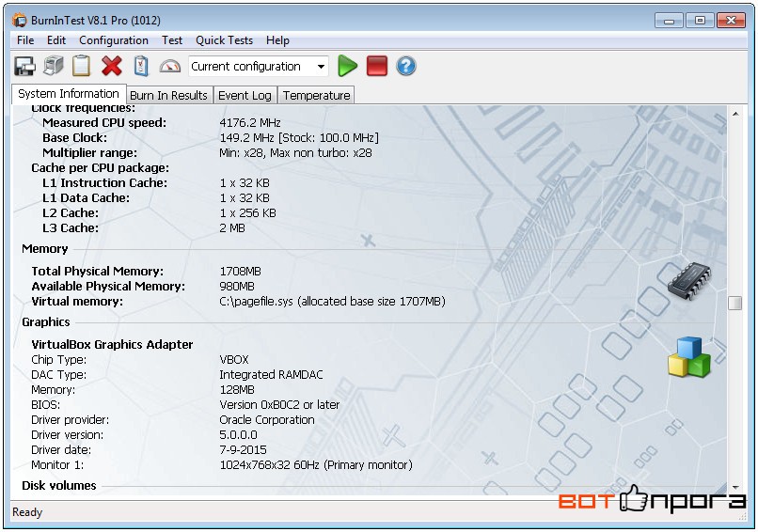Open help via blue question mark icon
This screenshot has height=532, width=758.
pyautogui.click(x=406, y=66)
